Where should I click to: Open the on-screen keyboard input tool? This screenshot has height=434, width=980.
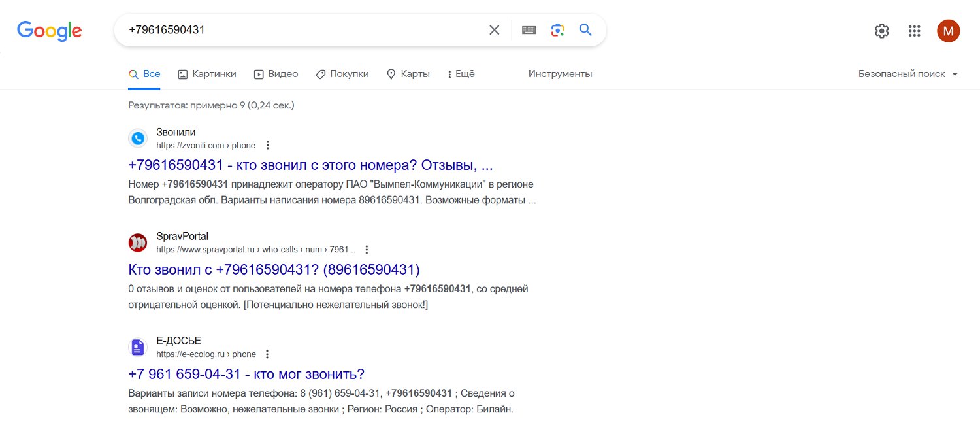point(529,30)
